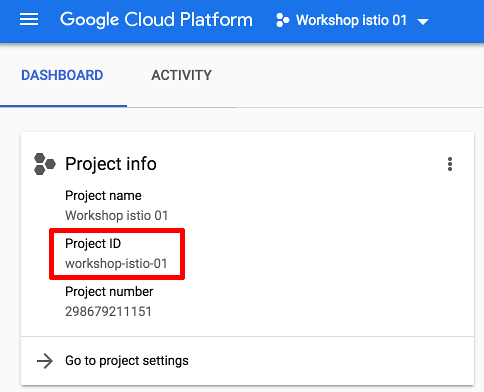This screenshot has height=392, width=484.
Task: Switch to the DASHBOARD tab
Action: (62, 75)
